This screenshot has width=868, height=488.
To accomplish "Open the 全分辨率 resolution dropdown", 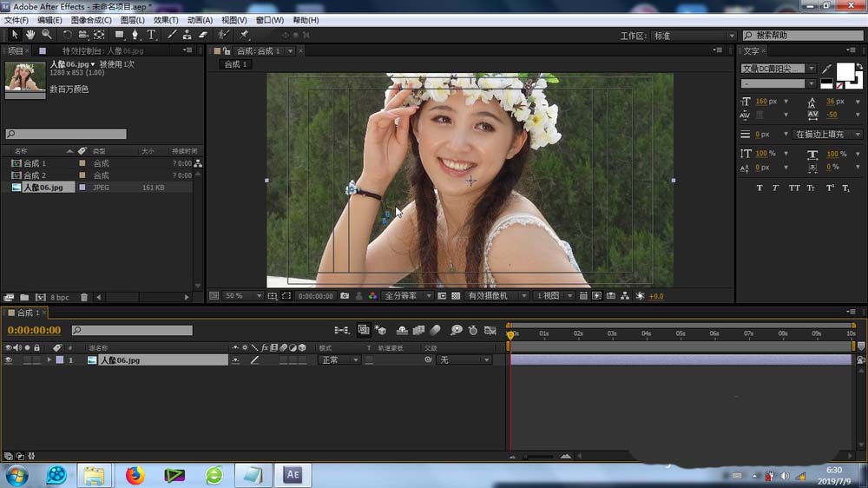I will [x=407, y=296].
